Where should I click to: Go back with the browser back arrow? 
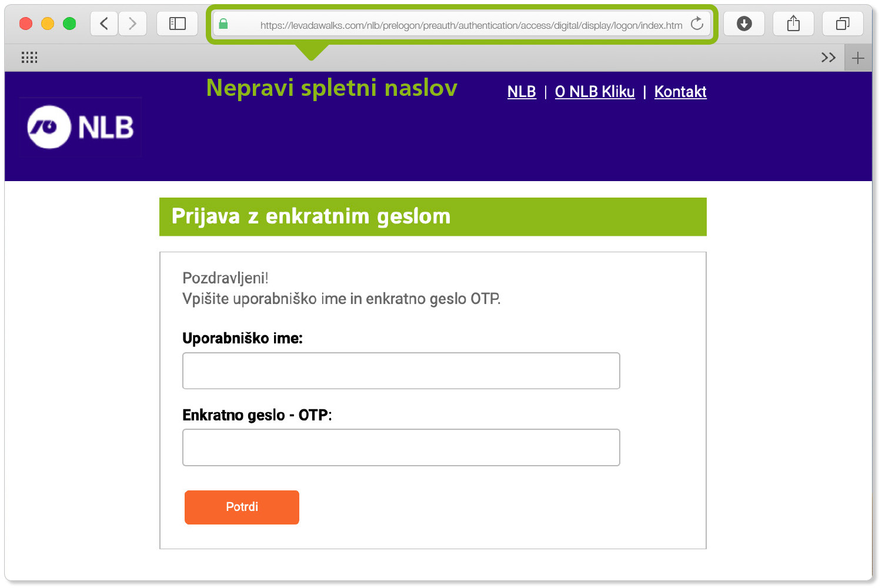tap(104, 24)
